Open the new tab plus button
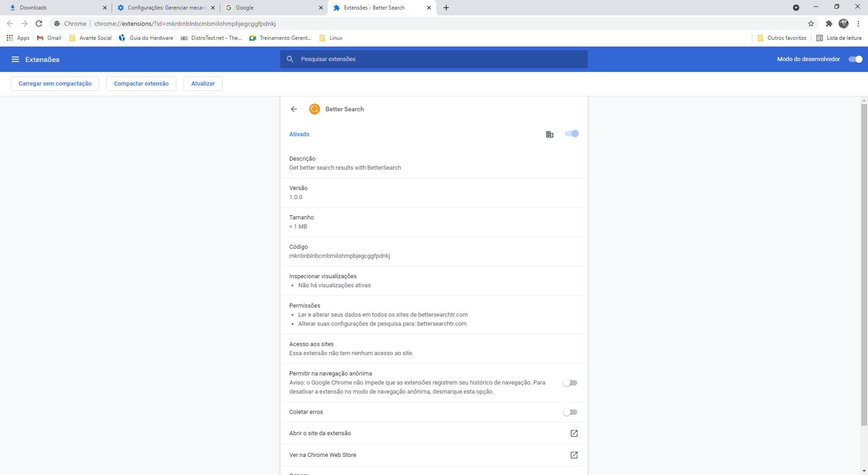 pos(446,8)
